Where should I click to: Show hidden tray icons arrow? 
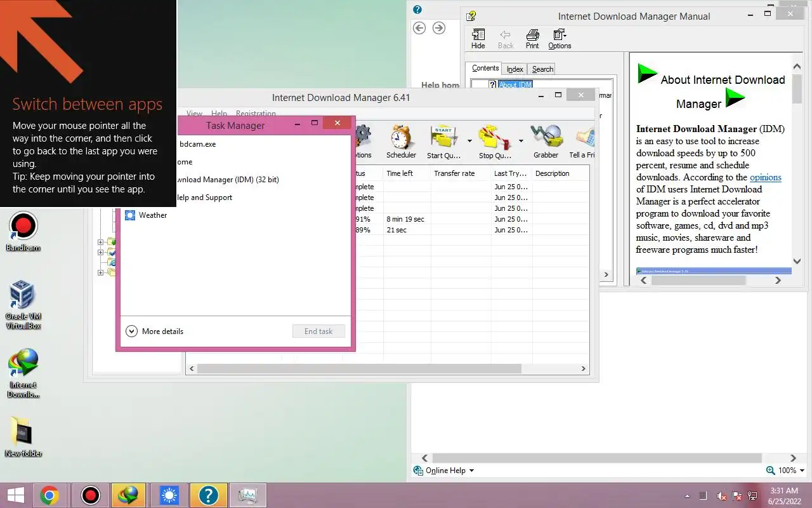pyautogui.click(x=687, y=496)
